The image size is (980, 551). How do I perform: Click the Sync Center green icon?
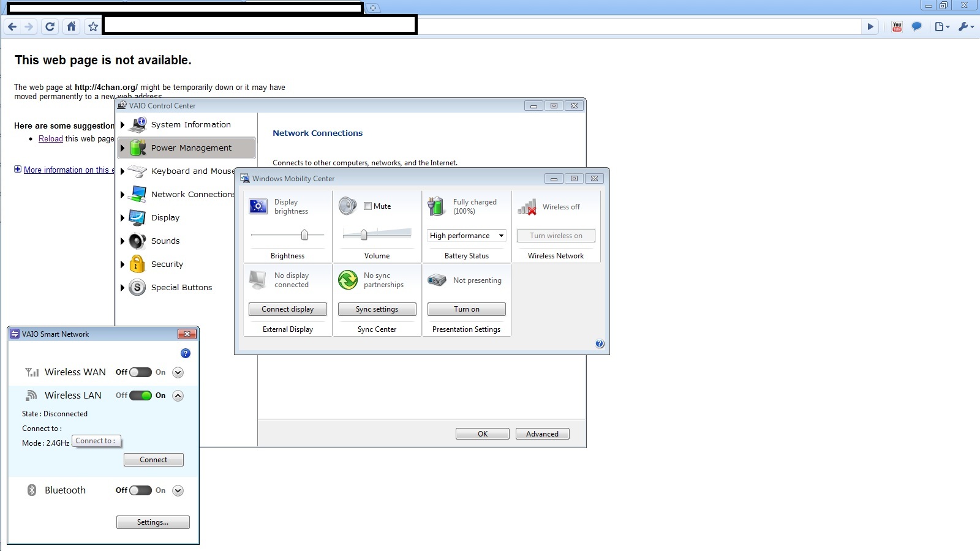[348, 280]
